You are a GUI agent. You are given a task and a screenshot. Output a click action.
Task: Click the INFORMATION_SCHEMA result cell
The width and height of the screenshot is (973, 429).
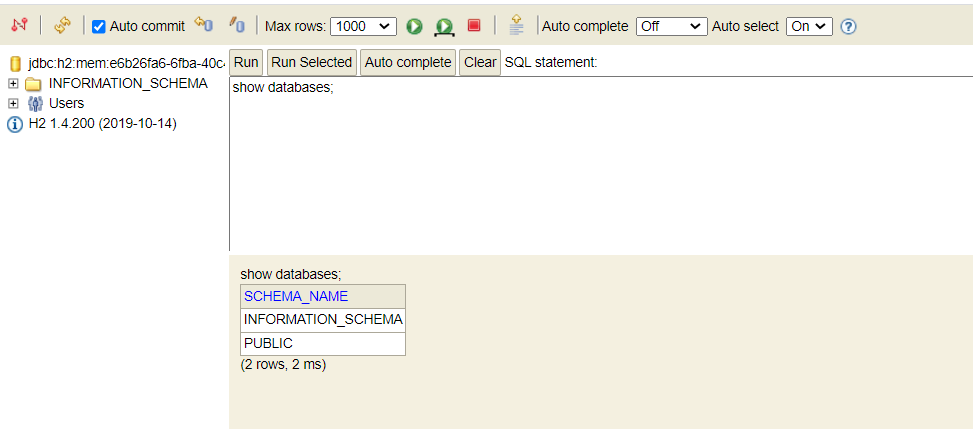point(323,320)
